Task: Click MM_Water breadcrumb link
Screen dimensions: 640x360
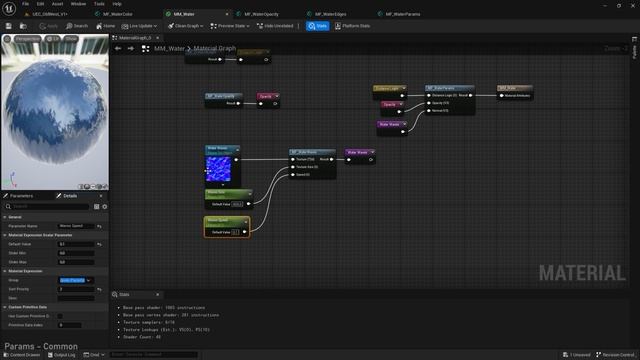Action: click(x=169, y=49)
